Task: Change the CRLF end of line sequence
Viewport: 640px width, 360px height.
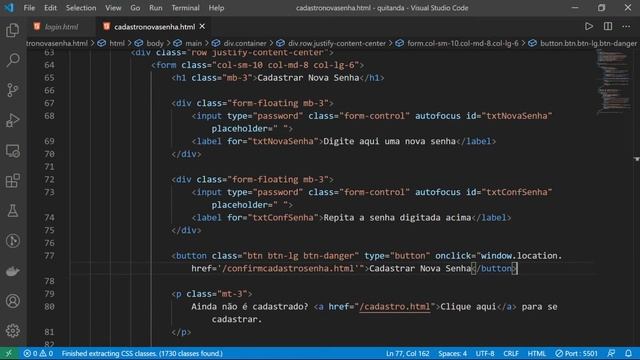Action: pos(511,353)
